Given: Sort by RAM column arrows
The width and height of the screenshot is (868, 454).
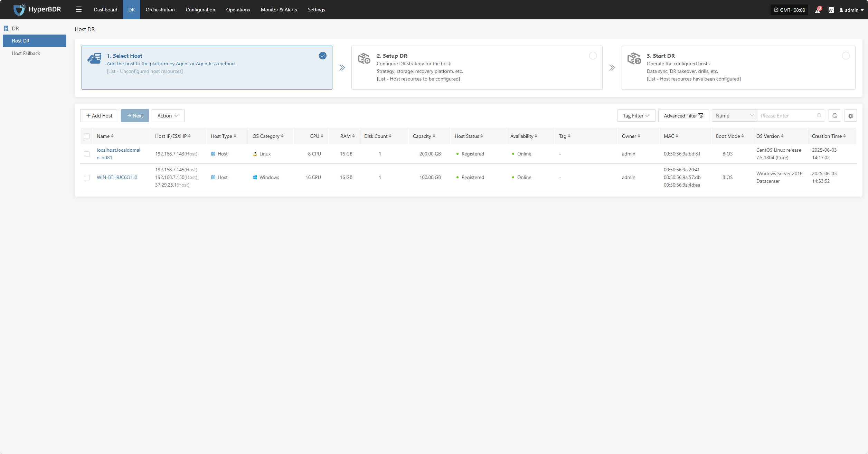Looking at the screenshot, I should coord(353,136).
